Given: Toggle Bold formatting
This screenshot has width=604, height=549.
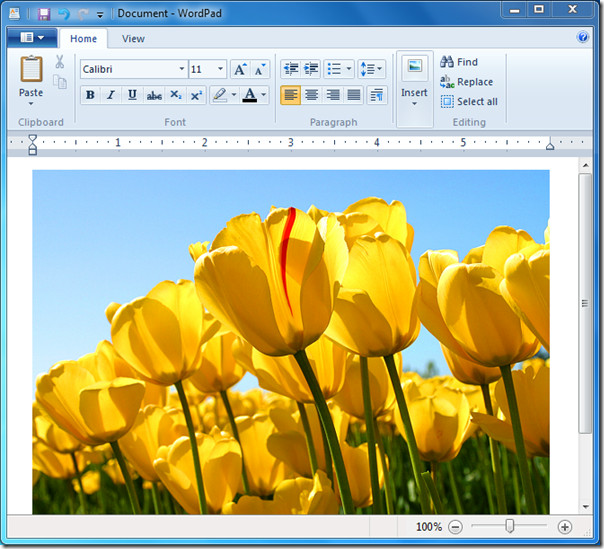Looking at the screenshot, I should 90,95.
